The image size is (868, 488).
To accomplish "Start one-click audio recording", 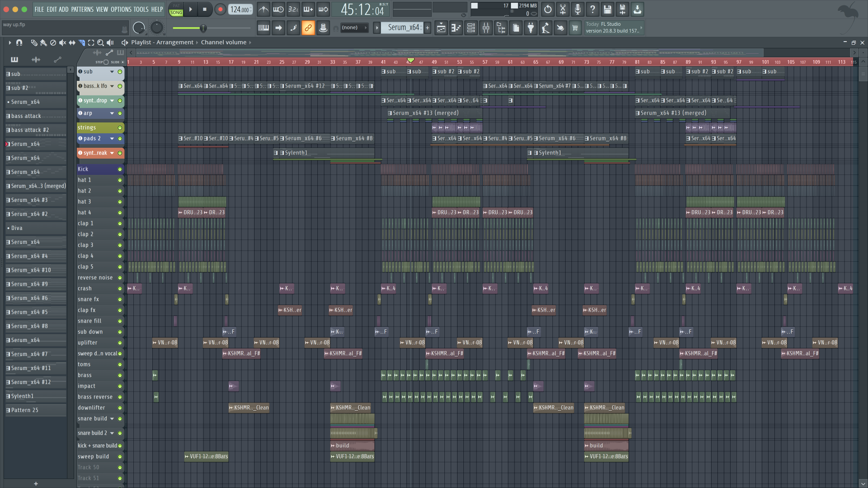I will (578, 9).
